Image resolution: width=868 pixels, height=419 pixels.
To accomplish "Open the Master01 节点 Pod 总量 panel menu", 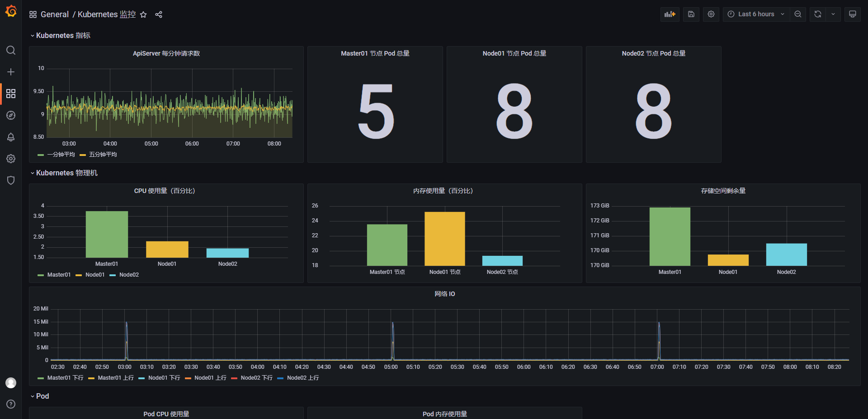I will pyautogui.click(x=375, y=53).
